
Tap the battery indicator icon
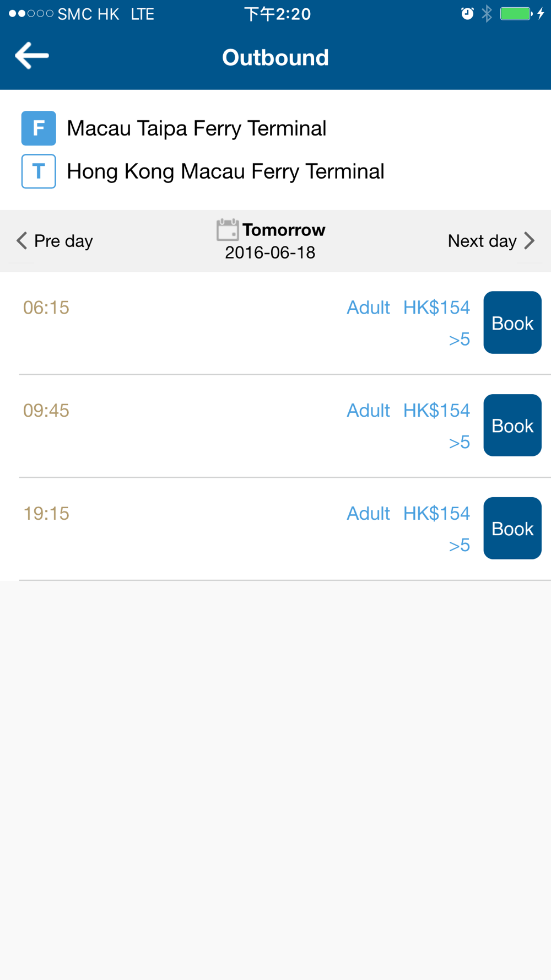[517, 14]
